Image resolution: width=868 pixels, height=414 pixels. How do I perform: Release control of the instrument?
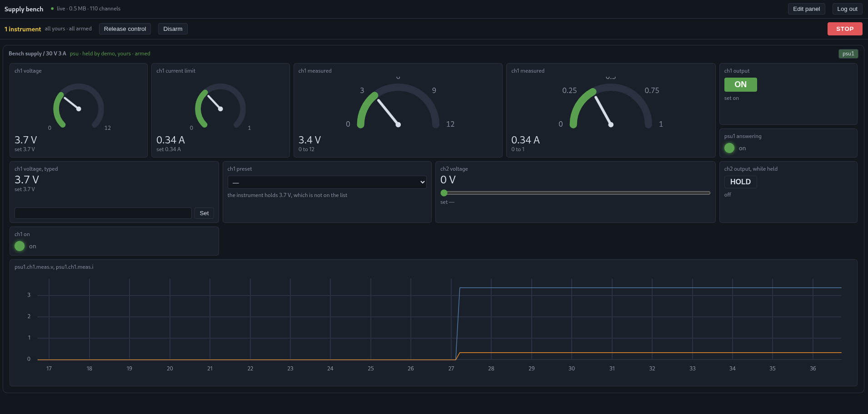pyautogui.click(x=125, y=29)
